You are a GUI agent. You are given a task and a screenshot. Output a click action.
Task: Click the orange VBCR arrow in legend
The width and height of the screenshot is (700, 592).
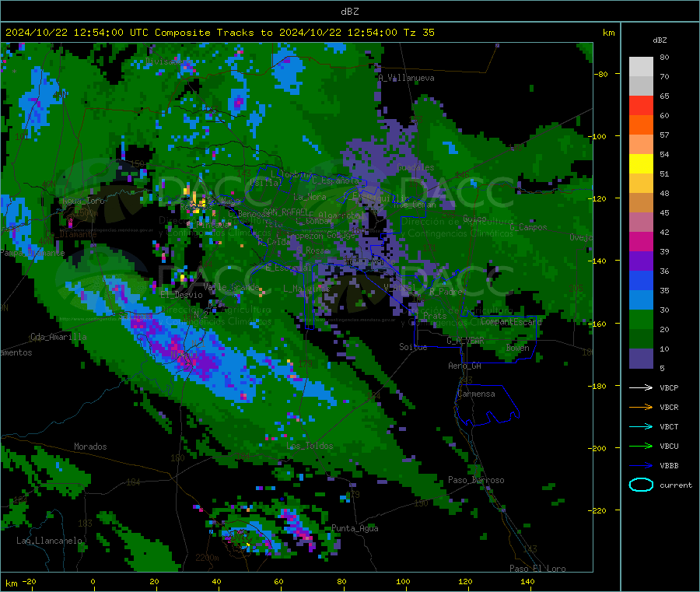pos(641,407)
